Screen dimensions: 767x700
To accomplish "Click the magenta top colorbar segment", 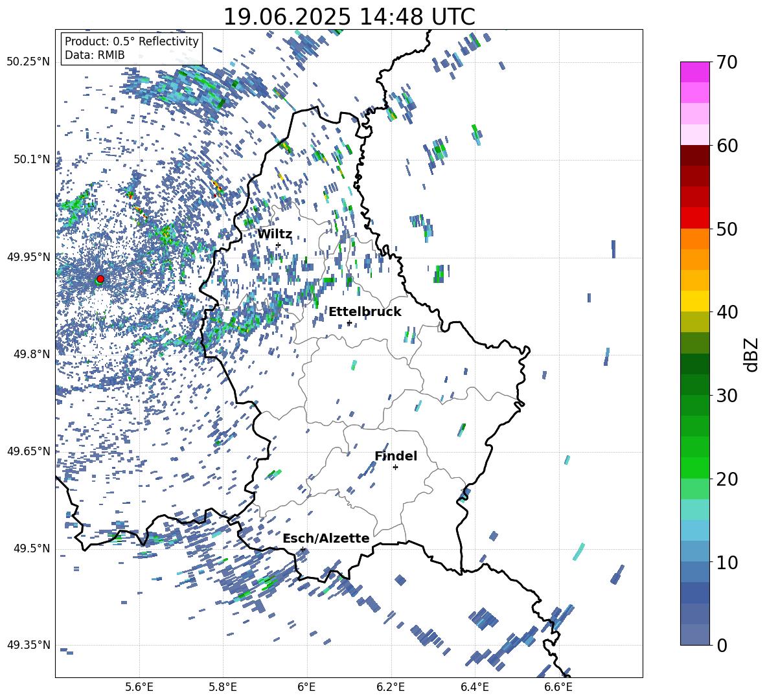I will coord(695,73).
